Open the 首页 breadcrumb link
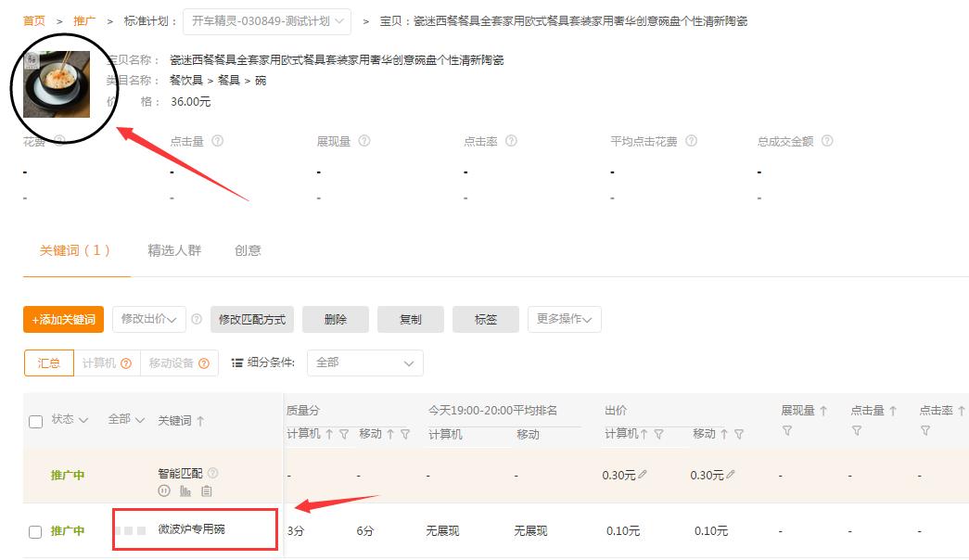969x560 pixels. point(32,19)
